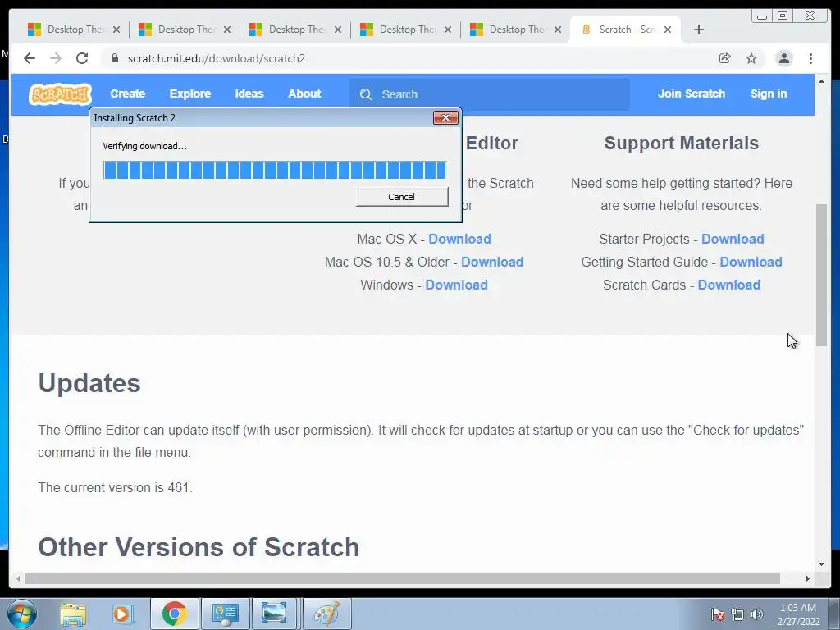The height and width of the screenshot is (630, 840).
Task: Click the padlock site info icon
Action: 114,58
